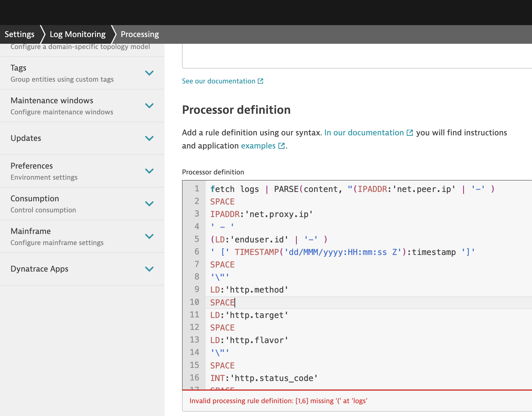This screenshot has height=416, width=532.
Task: Place cursor on line 1 fetch logs code
Action: (235, 189)
